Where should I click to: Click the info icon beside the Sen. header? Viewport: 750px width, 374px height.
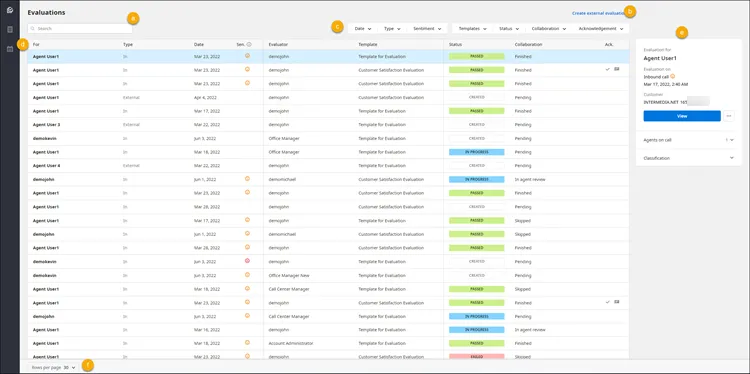(x=249, y=44)
